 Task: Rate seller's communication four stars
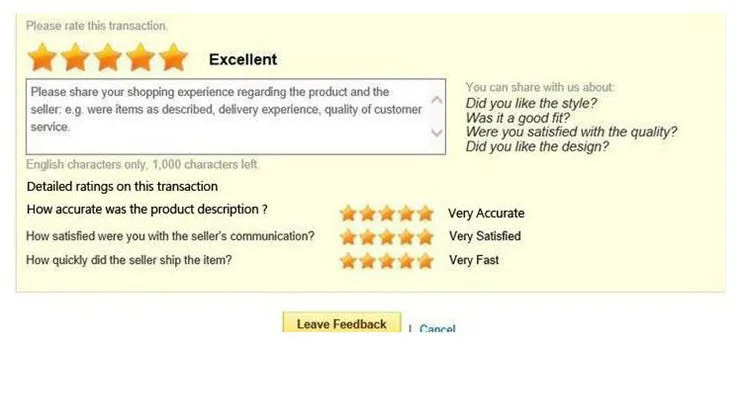pos(406,236)
